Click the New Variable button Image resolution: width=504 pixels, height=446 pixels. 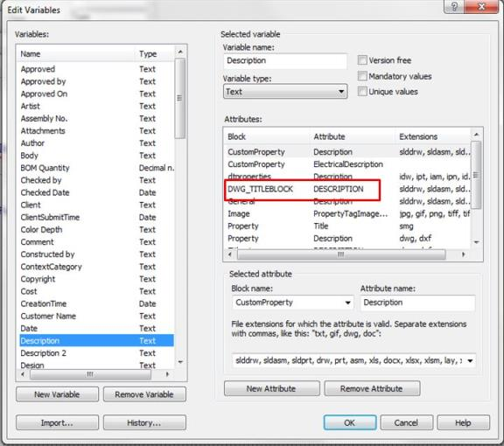click(x=57, y=394)
